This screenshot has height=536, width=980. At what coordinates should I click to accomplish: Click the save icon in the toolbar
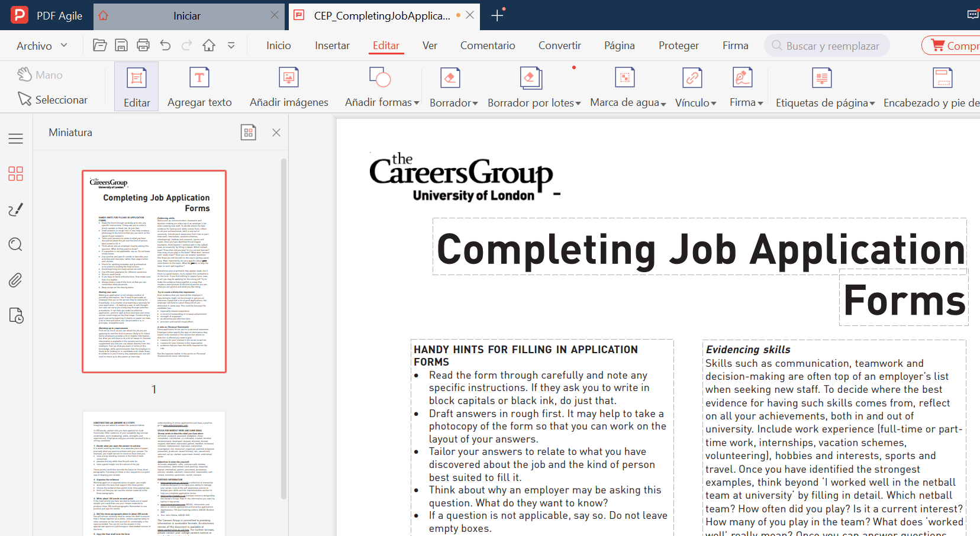(x=121, y=46)
